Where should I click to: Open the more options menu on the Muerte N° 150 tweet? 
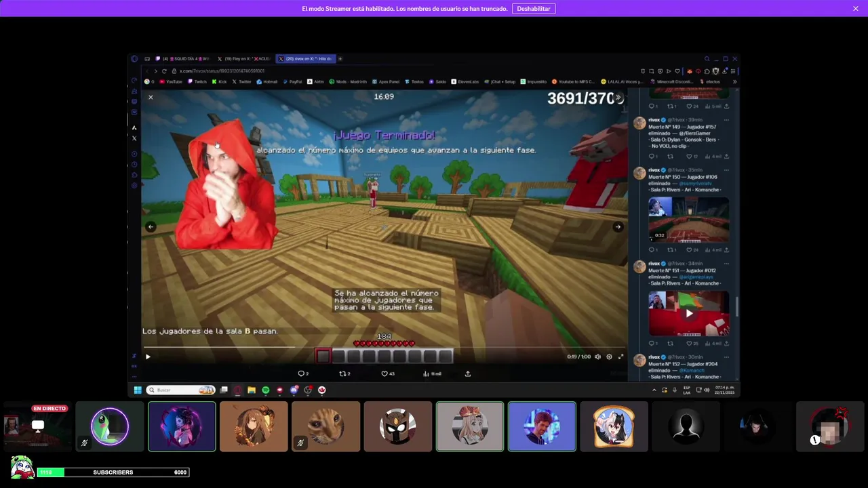(726, 170)
